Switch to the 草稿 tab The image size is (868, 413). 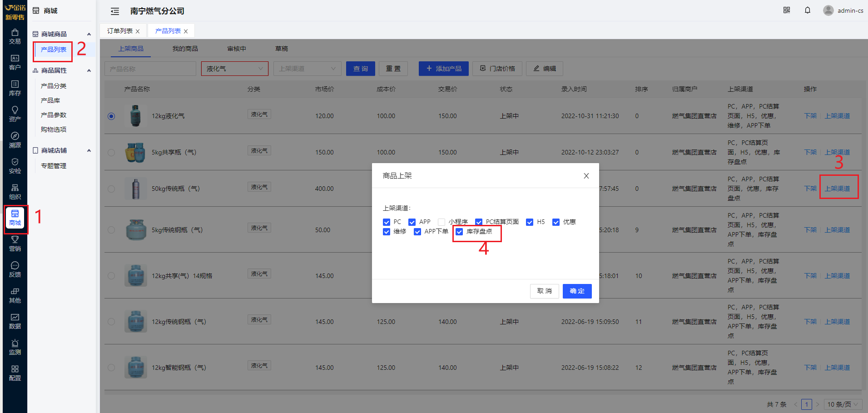click(282, 49)
